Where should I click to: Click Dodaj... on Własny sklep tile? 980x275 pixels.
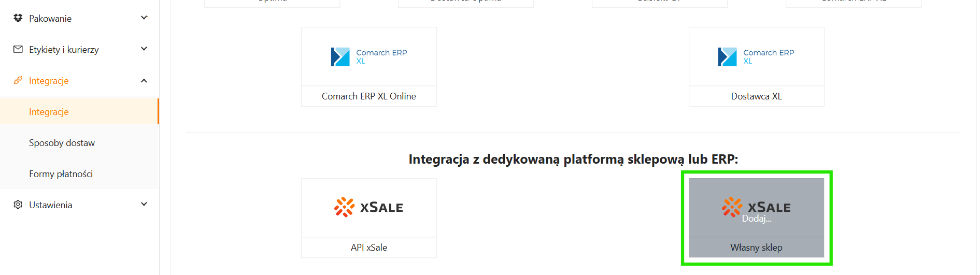[x=756, y=219]
